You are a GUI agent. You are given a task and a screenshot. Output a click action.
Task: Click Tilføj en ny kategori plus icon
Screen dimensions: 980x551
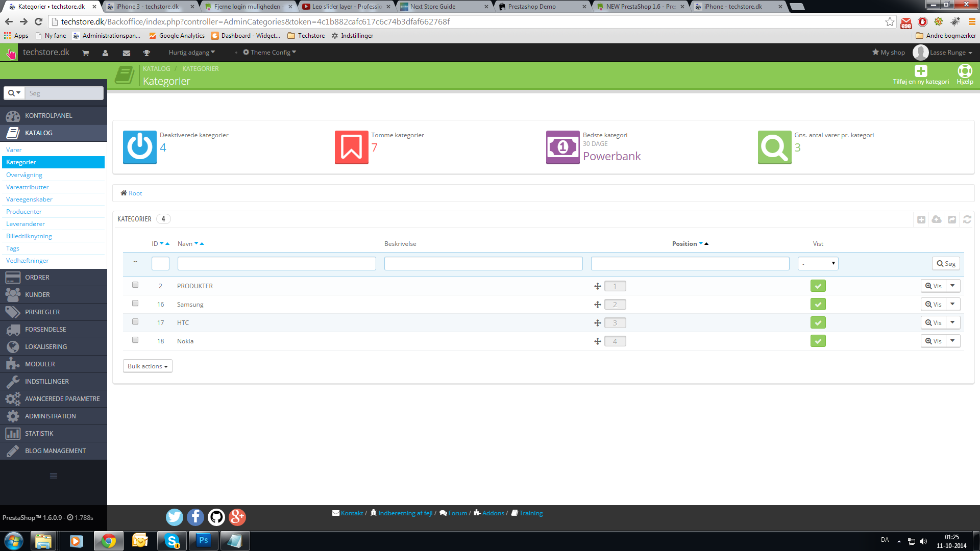tap(920, 71)
